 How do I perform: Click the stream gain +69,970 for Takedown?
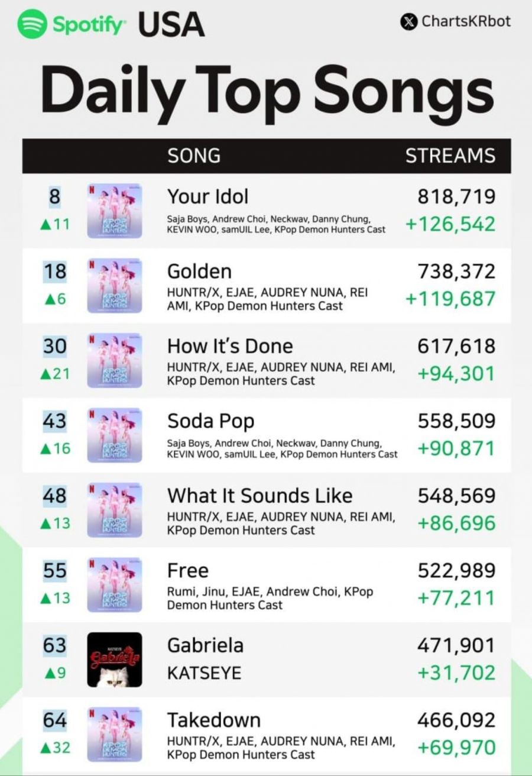point(456,748)
